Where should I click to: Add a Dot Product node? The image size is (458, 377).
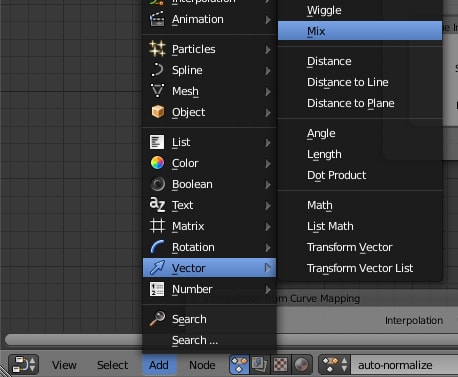click(x=360, y=175)
